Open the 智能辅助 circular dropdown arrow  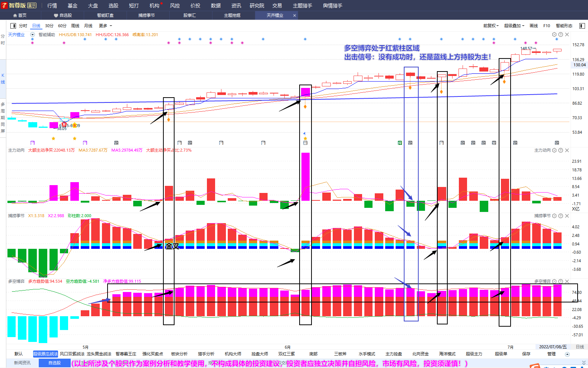pos(32,35)
